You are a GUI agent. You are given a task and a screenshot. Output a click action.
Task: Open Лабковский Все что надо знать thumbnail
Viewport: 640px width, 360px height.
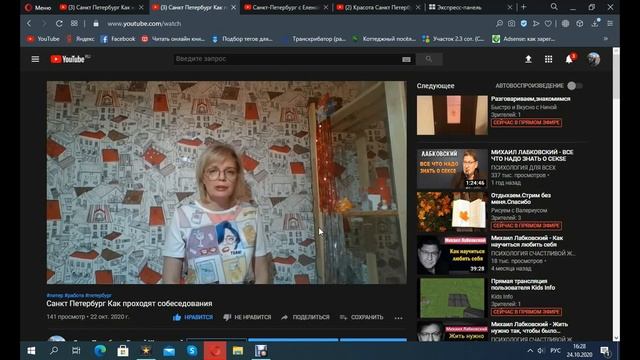click(452, 169)
